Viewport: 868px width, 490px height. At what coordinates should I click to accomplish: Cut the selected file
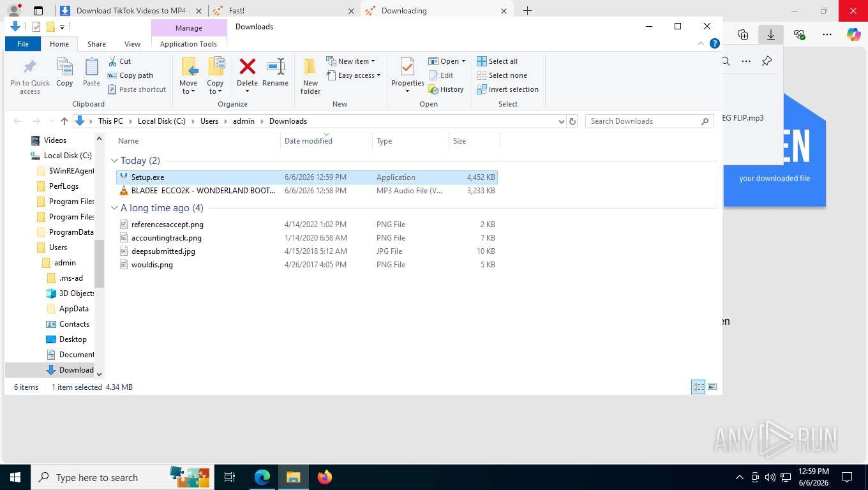[119, 61]
